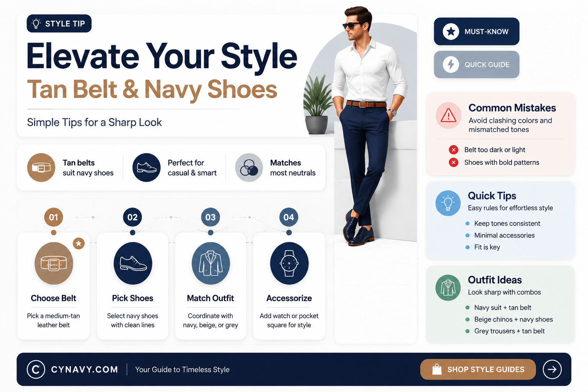Click the red warning triangle icon
The width and height of the screenshot is (588, 392).
click(448, 115)
